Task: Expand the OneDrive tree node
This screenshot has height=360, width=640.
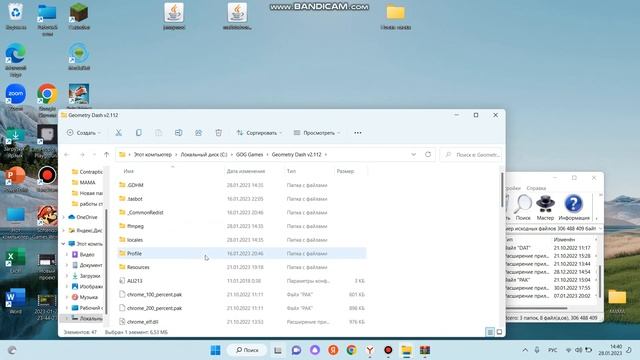Action: (x=64, y=217)
